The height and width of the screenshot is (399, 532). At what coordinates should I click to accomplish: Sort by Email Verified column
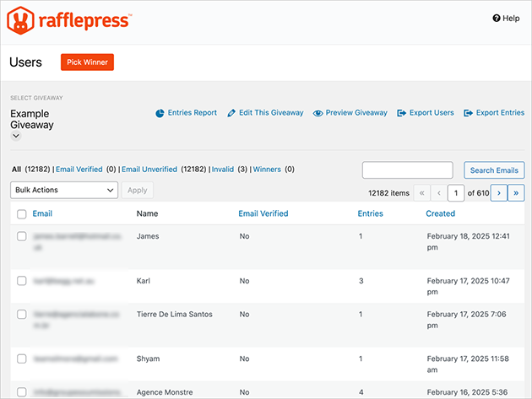(x=263, y=213)
